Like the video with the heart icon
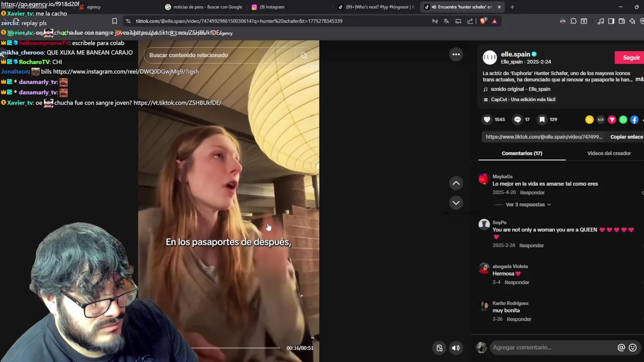The image size is (644, 362). coord(487,120)
